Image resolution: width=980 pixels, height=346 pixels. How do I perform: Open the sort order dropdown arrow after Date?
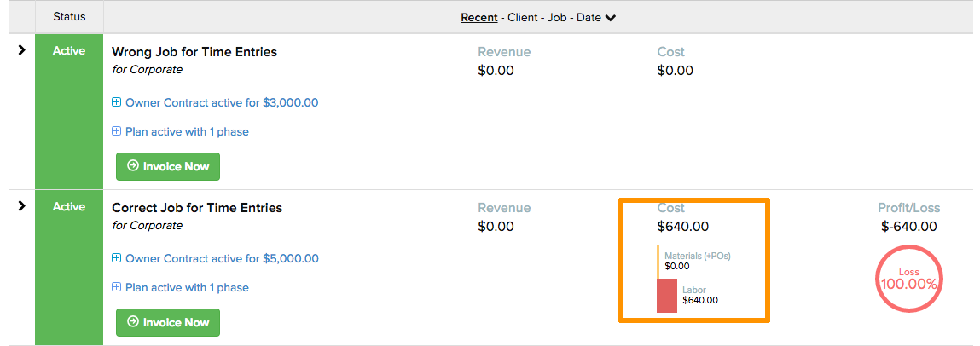[611, 18]
